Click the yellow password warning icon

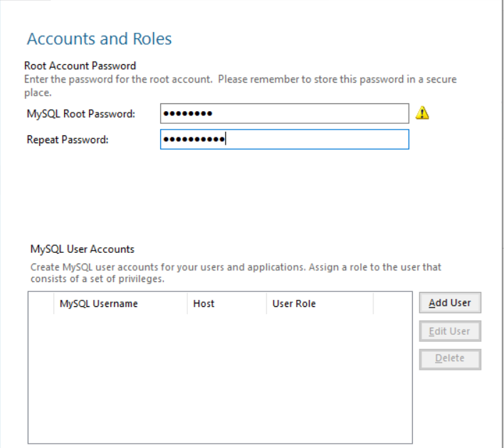point(422,113)
